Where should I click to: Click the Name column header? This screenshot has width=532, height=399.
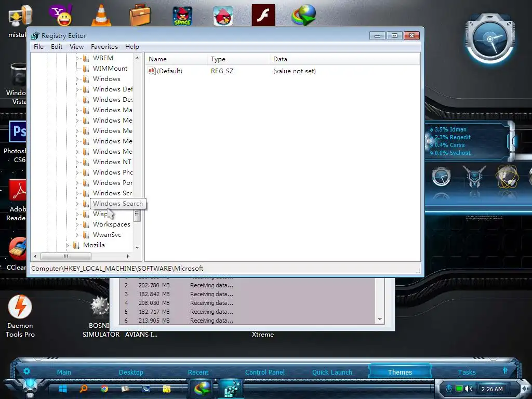[177, 59]
